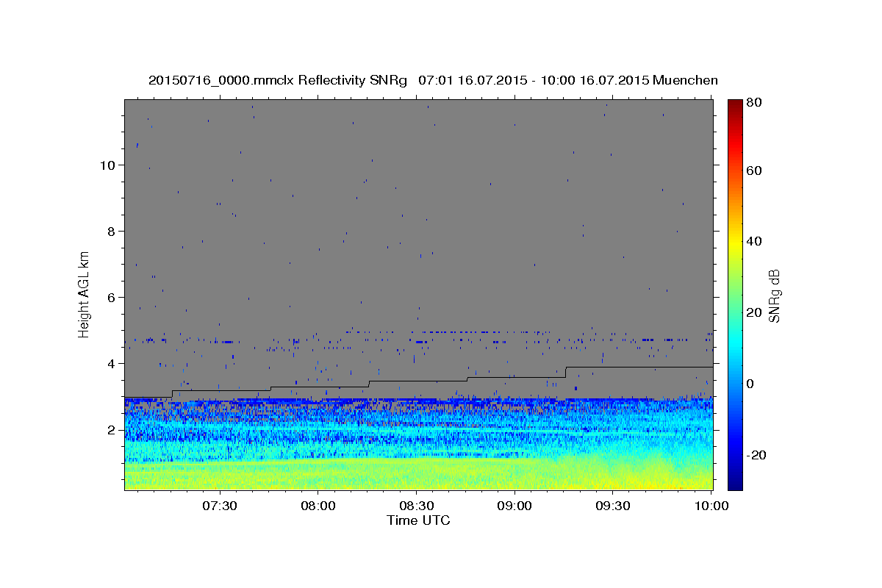This screenshot has height=588, width=882.
Task: Click the colorbar value 20
Action: tap(755, 312)
